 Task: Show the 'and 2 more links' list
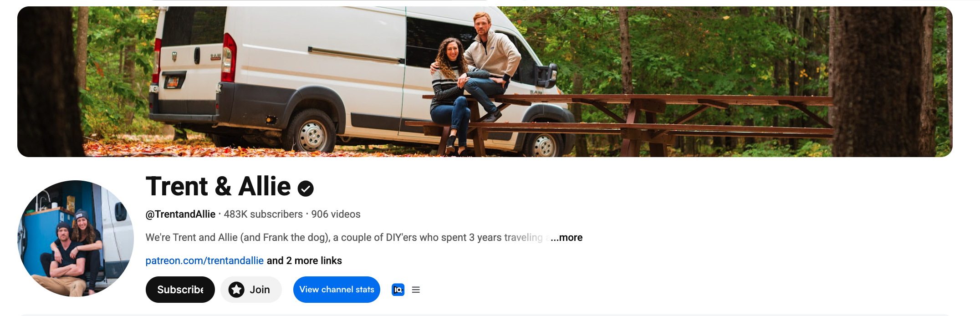point(304,260)
